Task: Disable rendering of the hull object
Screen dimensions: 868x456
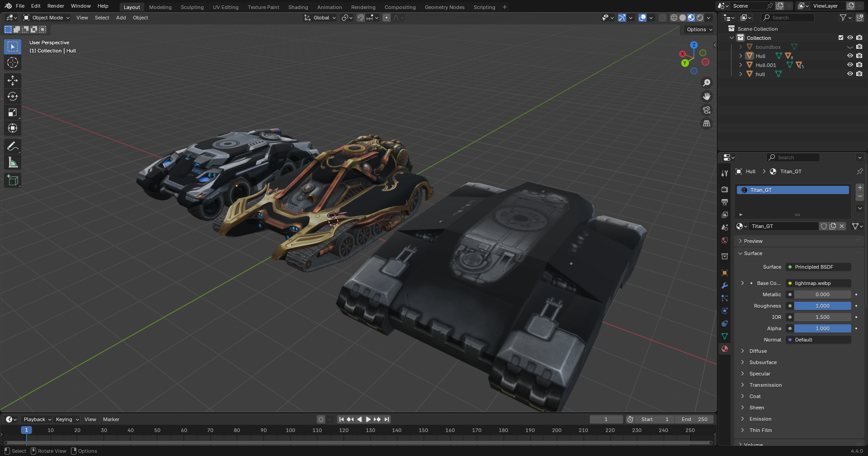Action: [x=859, y=74]
